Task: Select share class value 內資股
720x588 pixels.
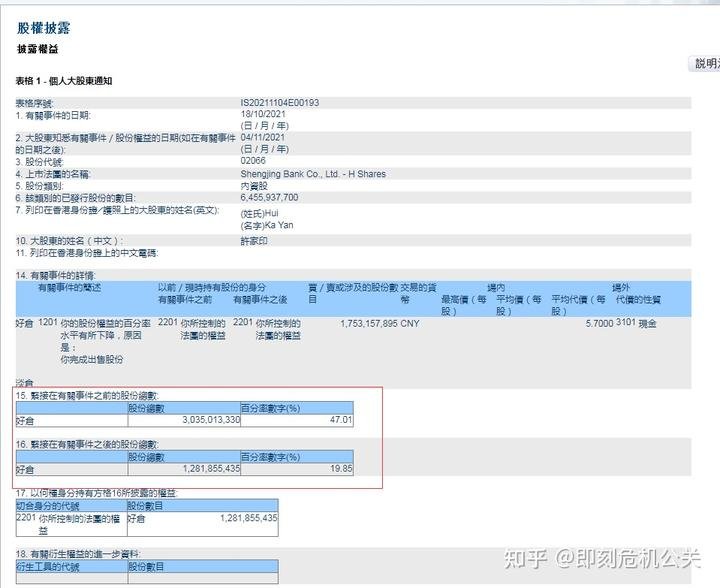Action: pos(254,186)
